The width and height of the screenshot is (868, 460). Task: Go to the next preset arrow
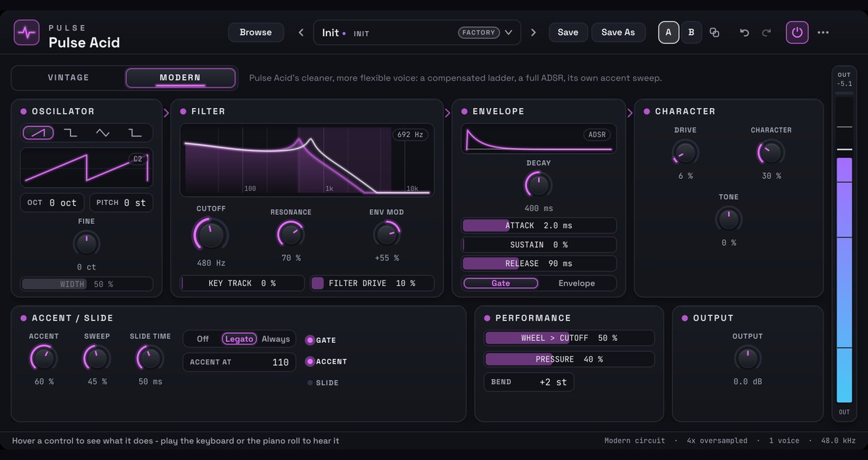point(533,33)
